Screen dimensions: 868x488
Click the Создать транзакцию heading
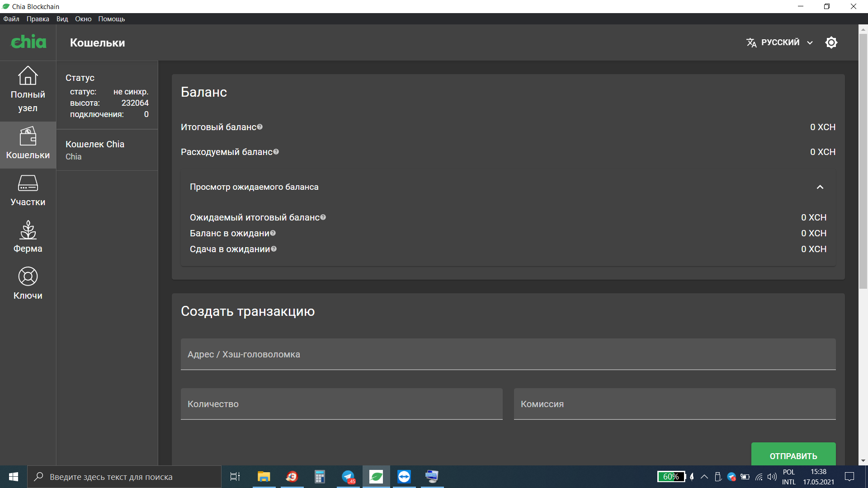[x=248, y=311]
